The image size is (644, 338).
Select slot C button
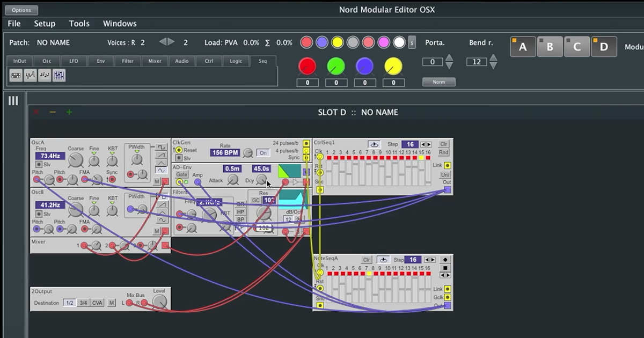(x=577, y=47)
